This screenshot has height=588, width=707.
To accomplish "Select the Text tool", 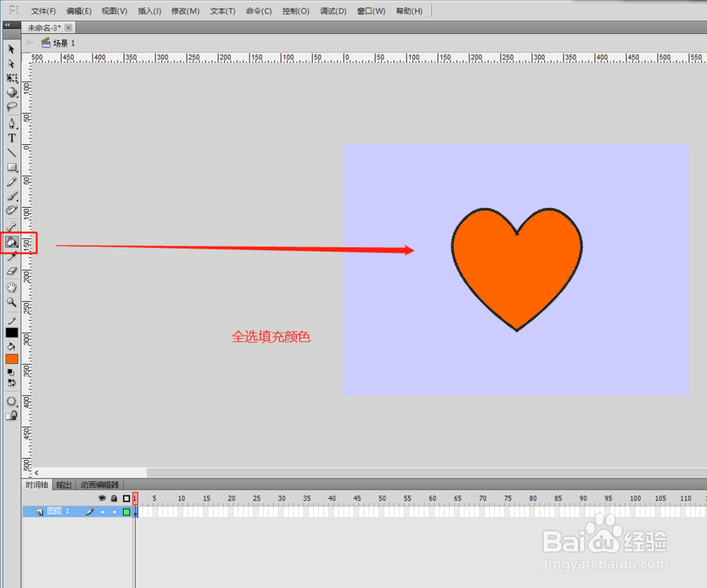I will [12, 139].
